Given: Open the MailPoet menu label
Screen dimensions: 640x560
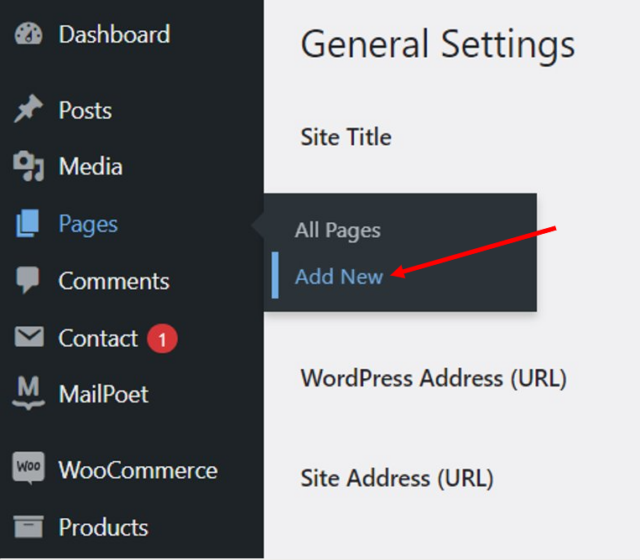Looking at the screenshot, I should (104, 394).
